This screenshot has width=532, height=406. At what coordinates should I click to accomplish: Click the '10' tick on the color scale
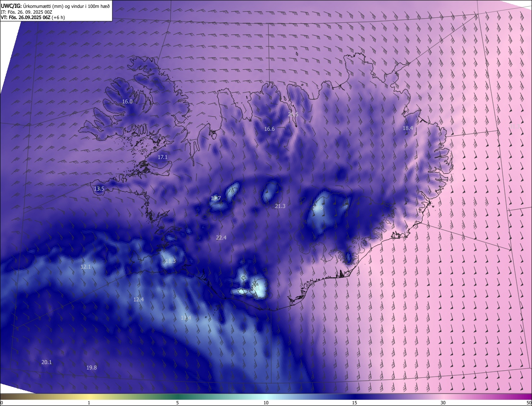[x=266, y=403]
